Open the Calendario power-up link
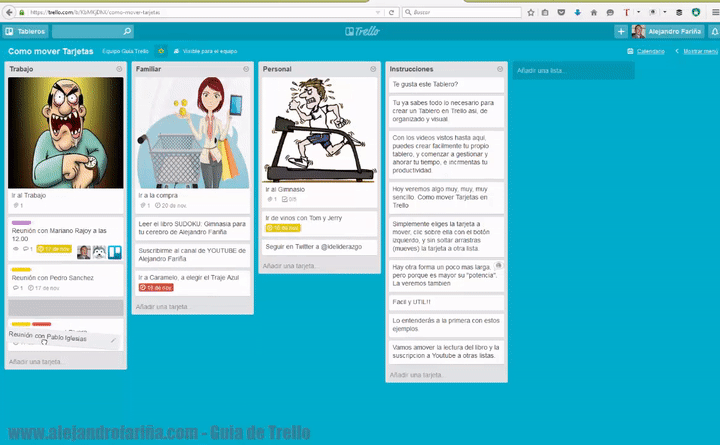 click(646, 51)
